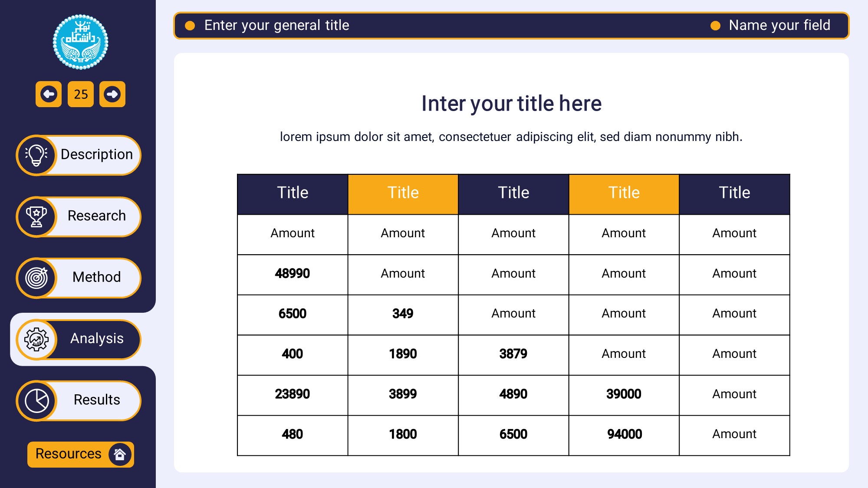The width and height of the screenshot is (868, 488).
Task: Select the Results navigation label
Action: [96, 400]
